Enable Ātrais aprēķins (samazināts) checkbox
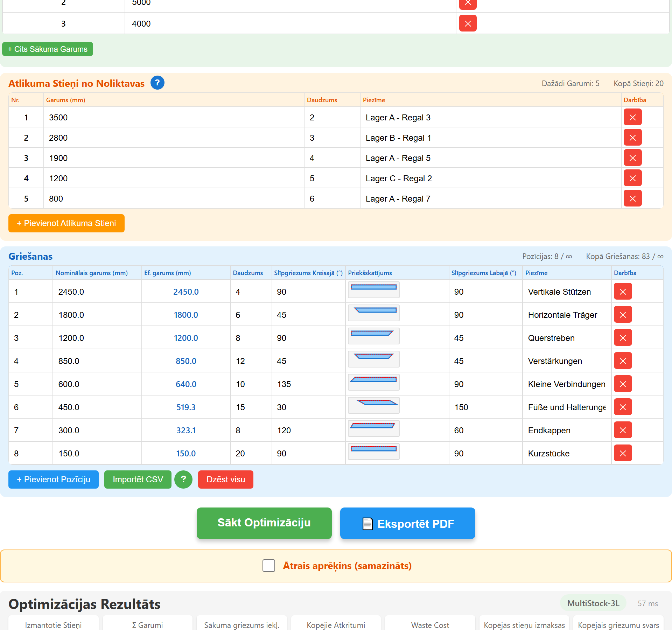 (x=269, y=566)
